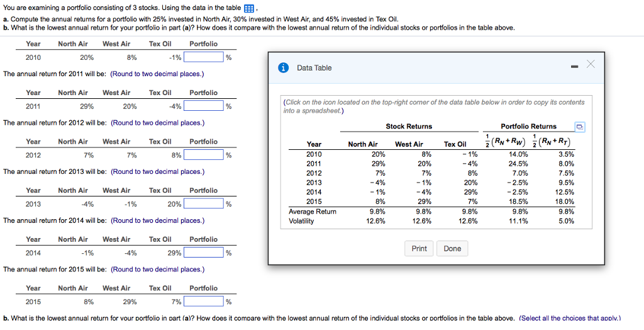Focus the 2015 Portfolio return input

[204, 302]
